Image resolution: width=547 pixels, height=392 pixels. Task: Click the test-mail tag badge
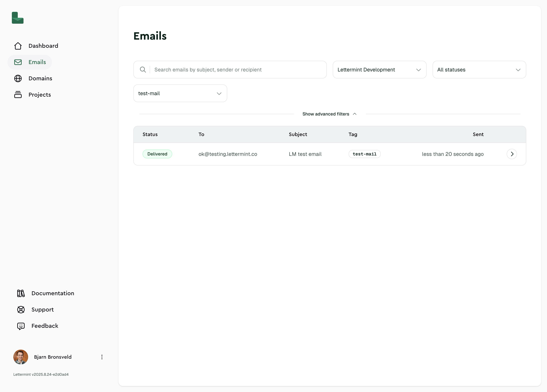[364, 154]
